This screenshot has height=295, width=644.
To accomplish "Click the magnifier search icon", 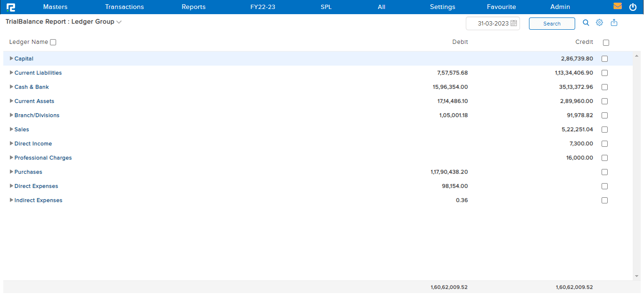I will (x=586, y=23).
